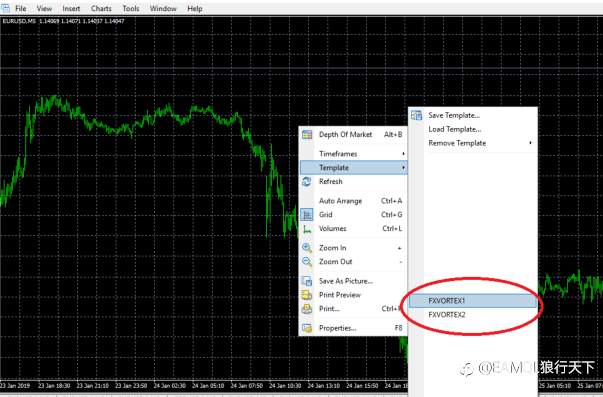The height and width of the screenshot is (397, 603).
Task: Open the Help menu
Action: 195,8
